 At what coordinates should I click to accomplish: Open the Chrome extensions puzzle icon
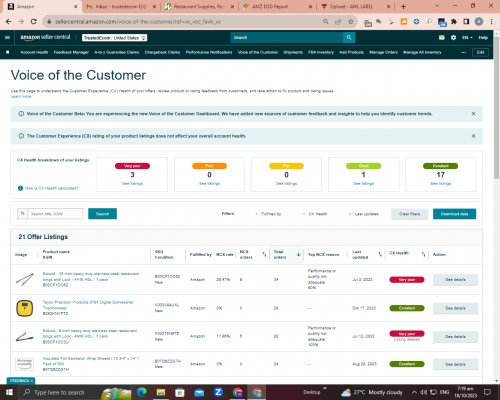(x=454, y=22)
